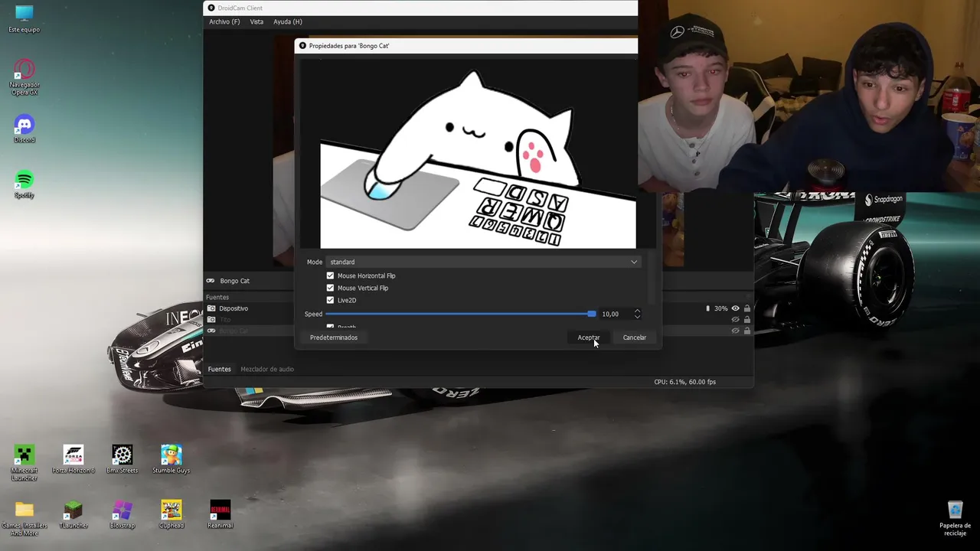Image resolution: width=980 pixels, height=551 pixels.
Task: Switch to the Mezclador de audio tab
Action: pyautogui.click(x=267, y=369)
